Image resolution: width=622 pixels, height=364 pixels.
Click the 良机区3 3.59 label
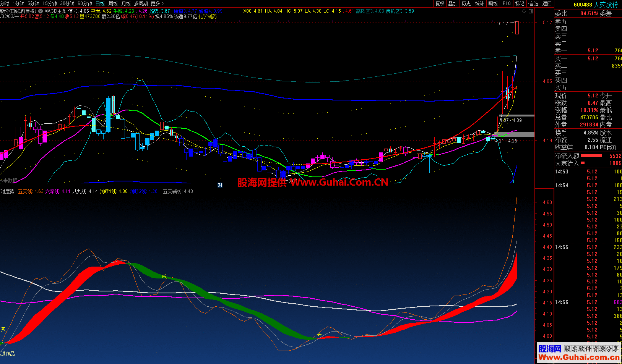400,11
